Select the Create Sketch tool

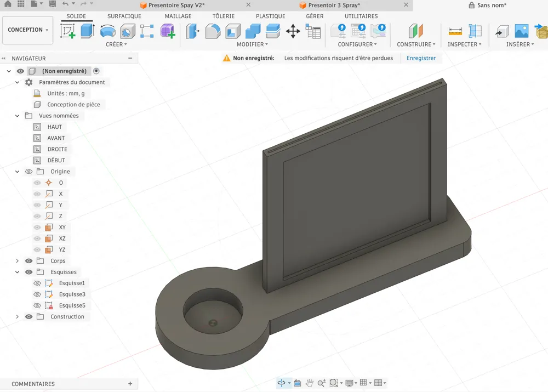[x=68, y=31]
